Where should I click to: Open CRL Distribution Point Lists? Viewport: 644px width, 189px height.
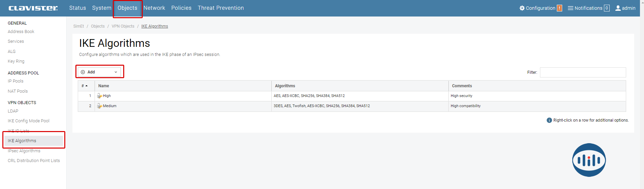[x=34, y=161]
